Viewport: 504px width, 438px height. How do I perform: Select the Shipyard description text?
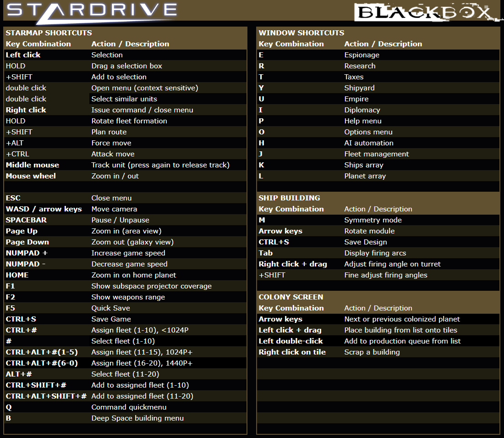[x=359, y=88]
